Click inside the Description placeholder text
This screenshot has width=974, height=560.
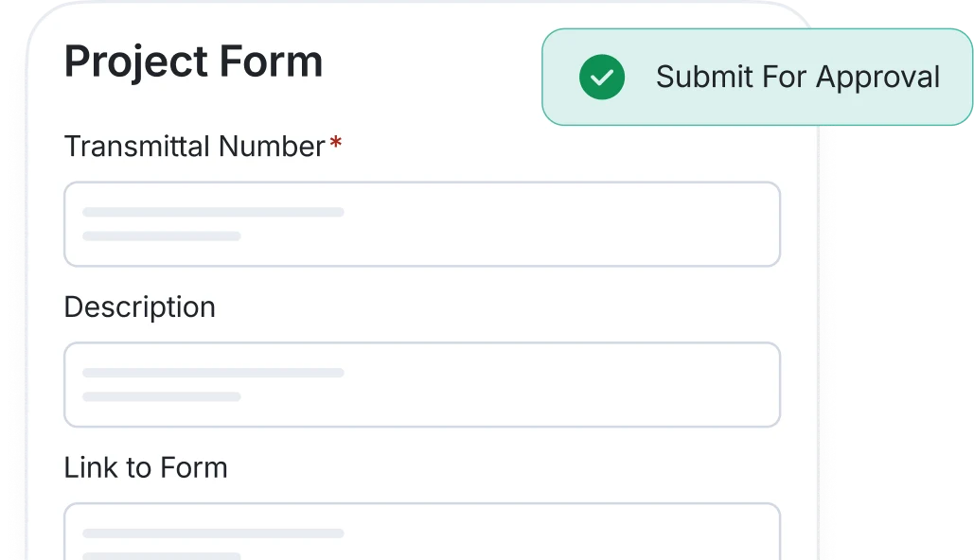[x=213, y=374]
